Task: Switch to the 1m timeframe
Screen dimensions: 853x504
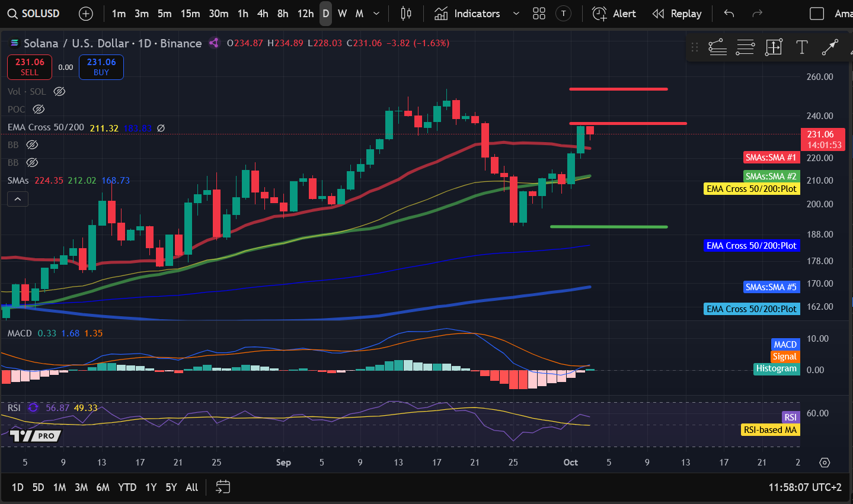Action: 119,14
